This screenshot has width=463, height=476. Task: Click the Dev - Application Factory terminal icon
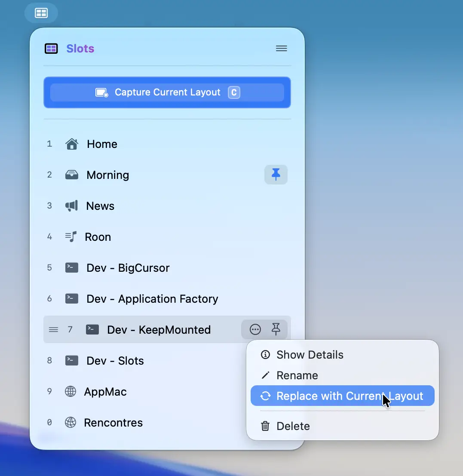coord(72,299)
